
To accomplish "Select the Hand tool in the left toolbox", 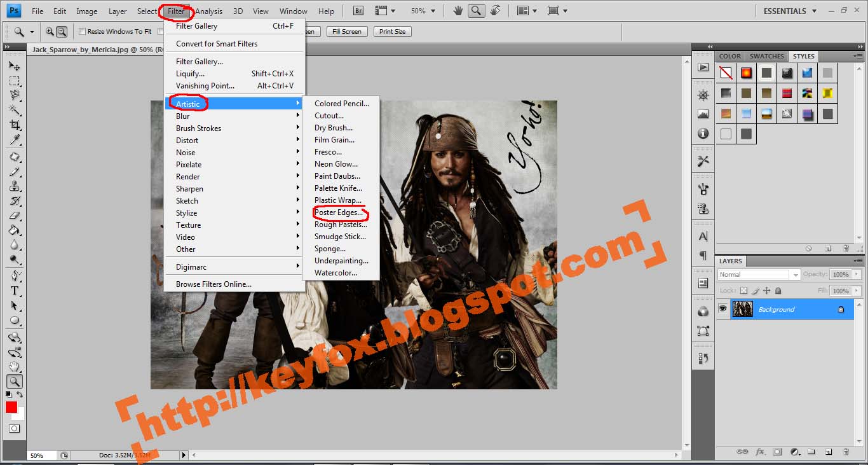I will (14, 367).
